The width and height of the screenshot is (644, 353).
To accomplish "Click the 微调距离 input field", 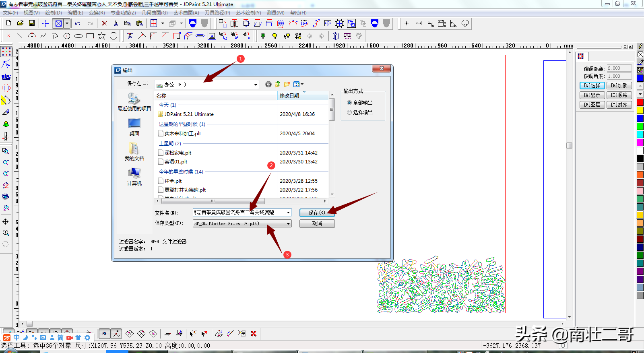I will (619, 68).
